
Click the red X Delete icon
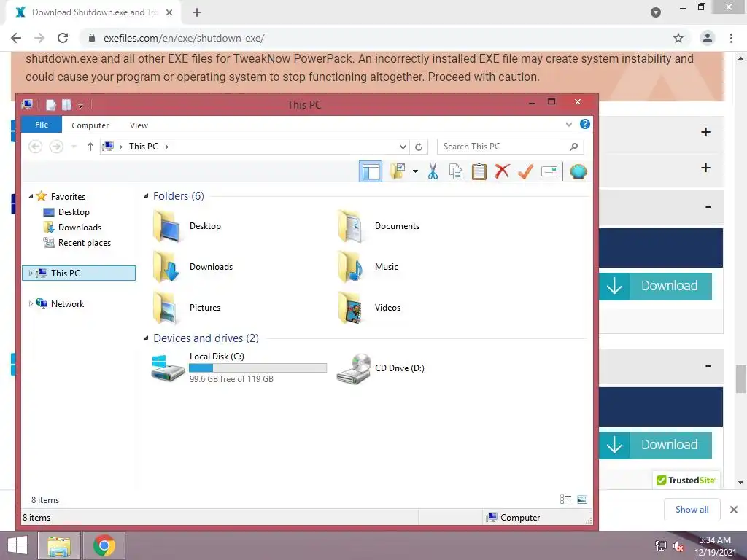point(502,171)
